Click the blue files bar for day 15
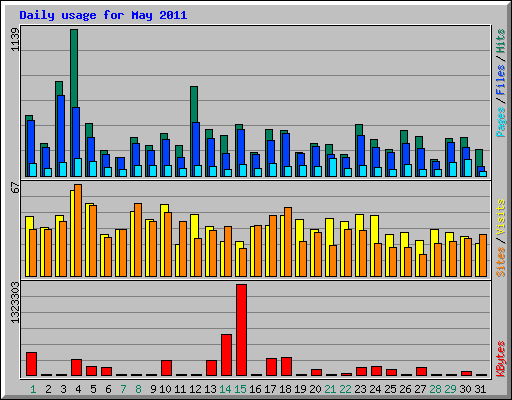The height and width of the screenshot is (400, 512). click(x=241, y=147)
